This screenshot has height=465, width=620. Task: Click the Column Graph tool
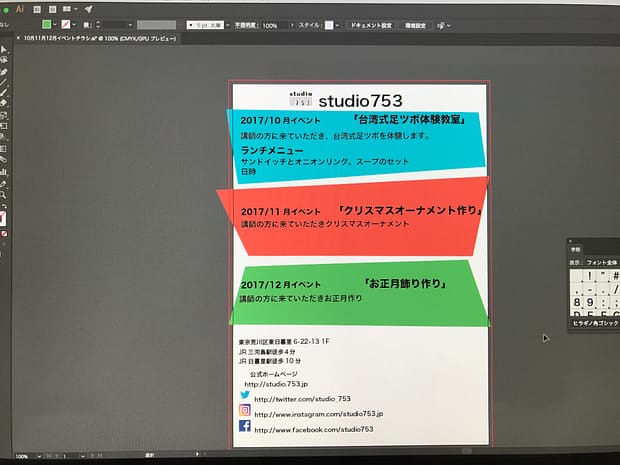pyautogui.click(x=5, y=172)
